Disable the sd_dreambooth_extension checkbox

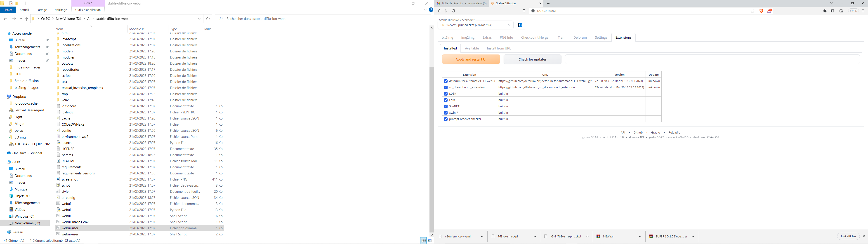point(446,87)
